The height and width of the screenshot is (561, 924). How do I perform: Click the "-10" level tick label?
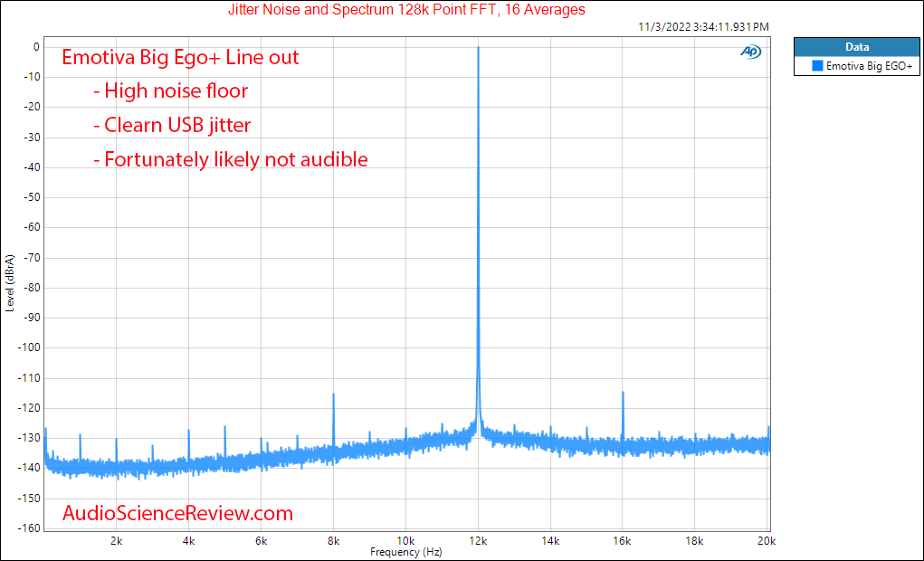point(32,77)
